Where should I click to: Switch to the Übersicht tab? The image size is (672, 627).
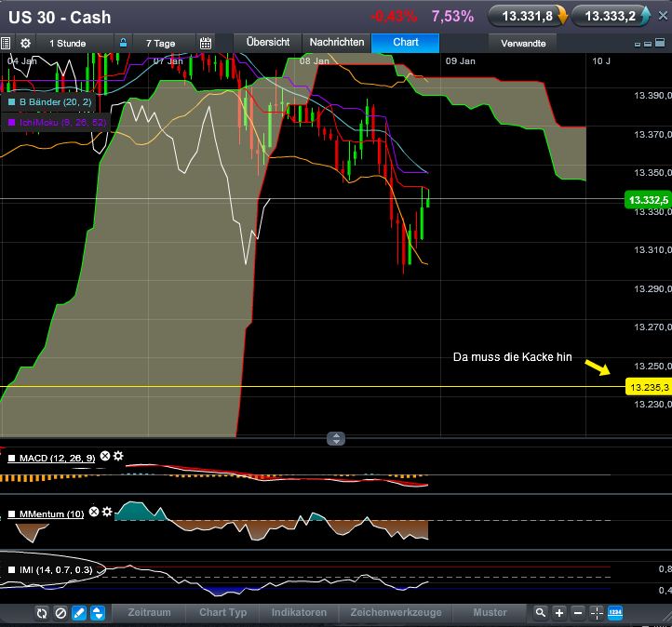[x=268, y=42]
